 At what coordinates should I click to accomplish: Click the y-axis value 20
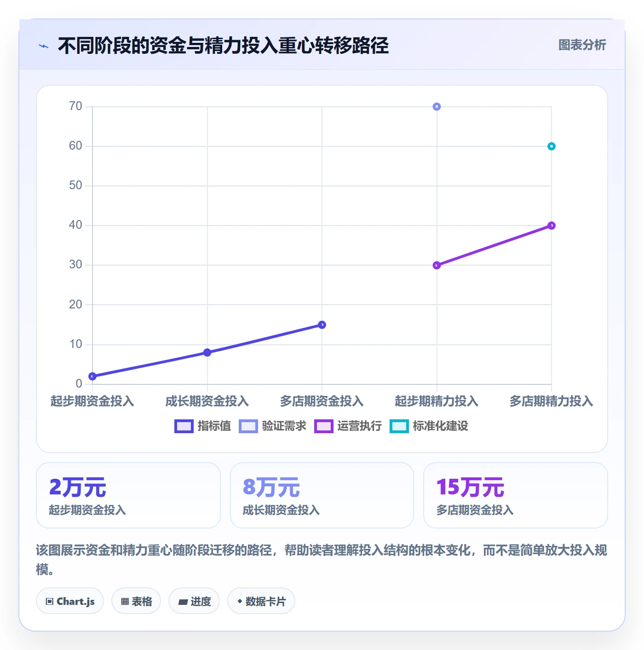coord(75,304)
